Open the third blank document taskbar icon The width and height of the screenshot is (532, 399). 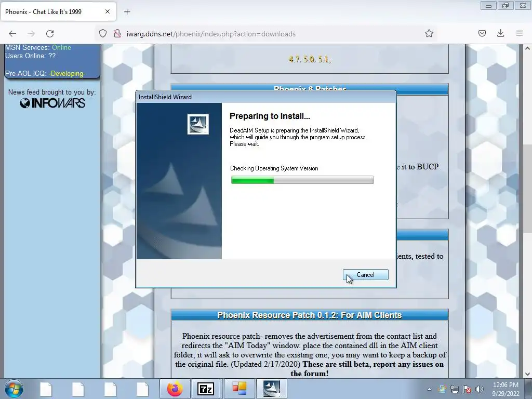110,389
